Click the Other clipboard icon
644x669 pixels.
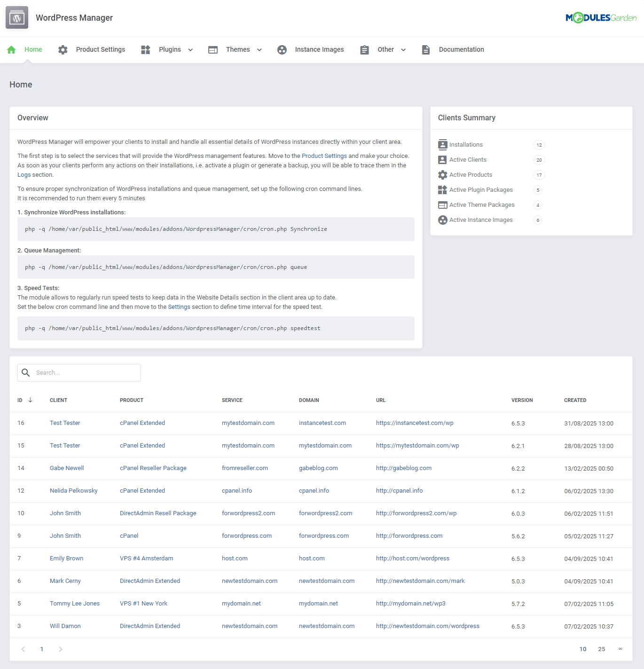point(364,49)
